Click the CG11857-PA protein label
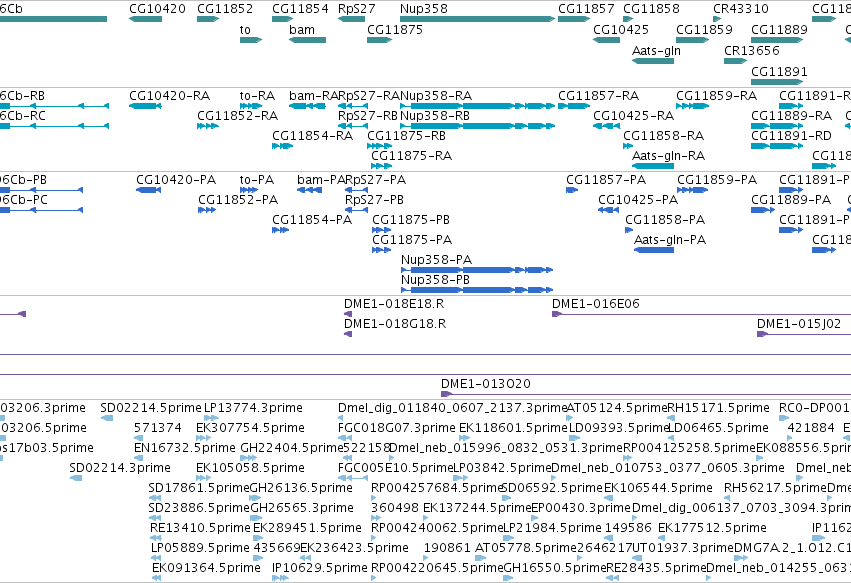 click(x=606, y=180)
